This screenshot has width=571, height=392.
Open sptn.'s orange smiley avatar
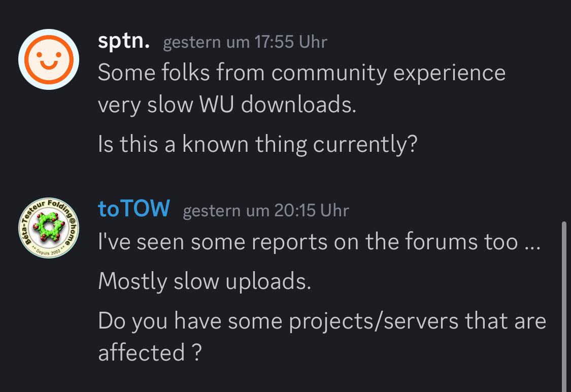click(48, 59)
